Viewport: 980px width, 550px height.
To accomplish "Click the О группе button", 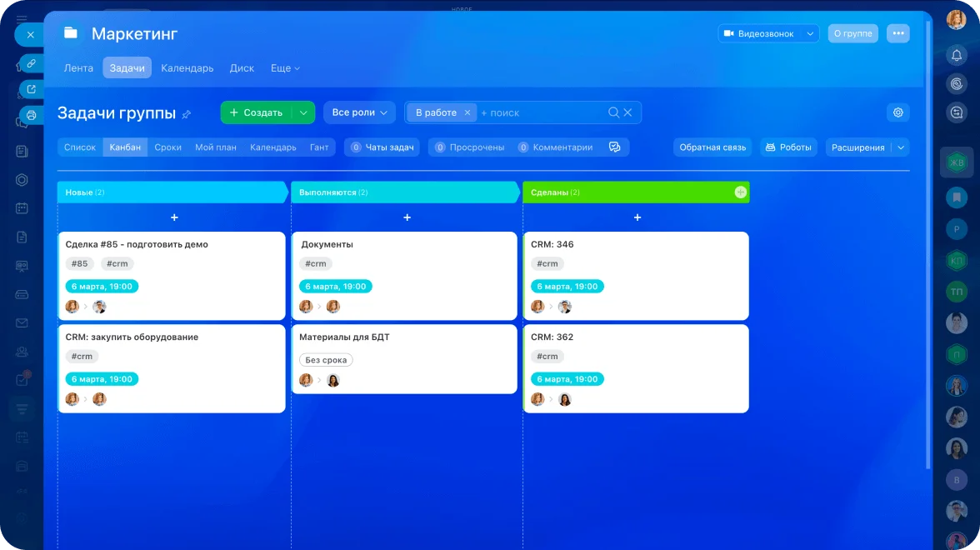I will tap(852, 33).
